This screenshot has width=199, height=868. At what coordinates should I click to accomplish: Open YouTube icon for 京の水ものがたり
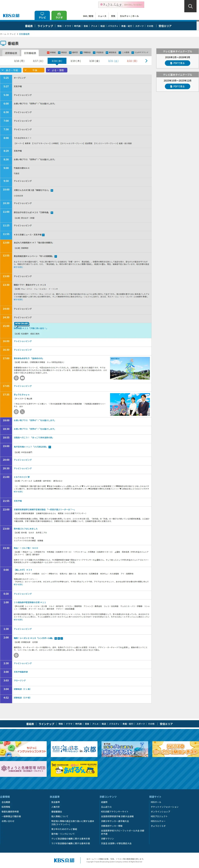pos(23,378)
